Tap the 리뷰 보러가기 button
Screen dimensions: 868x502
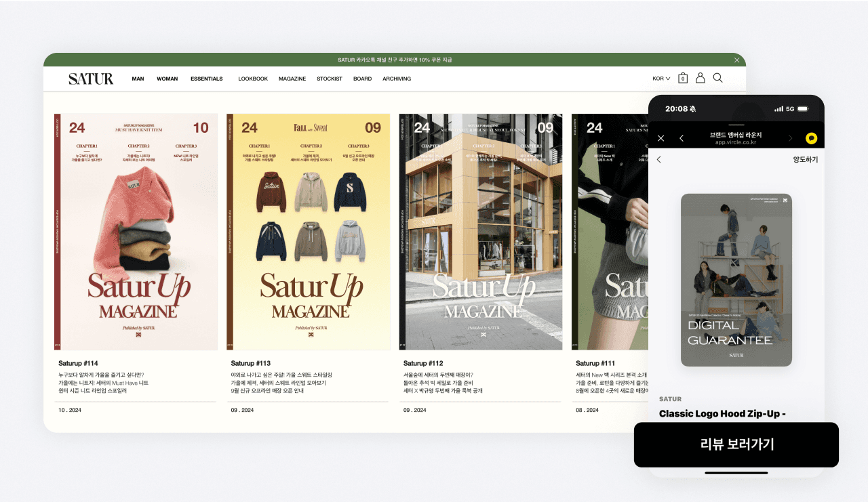736,445
